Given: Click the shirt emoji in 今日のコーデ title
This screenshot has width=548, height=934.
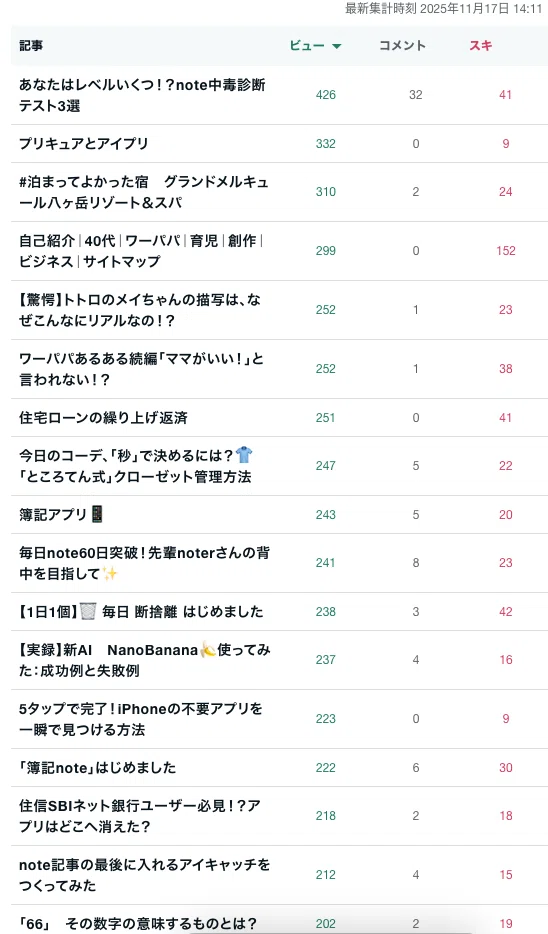Looking at the screenshot, I should click(244, 455).
